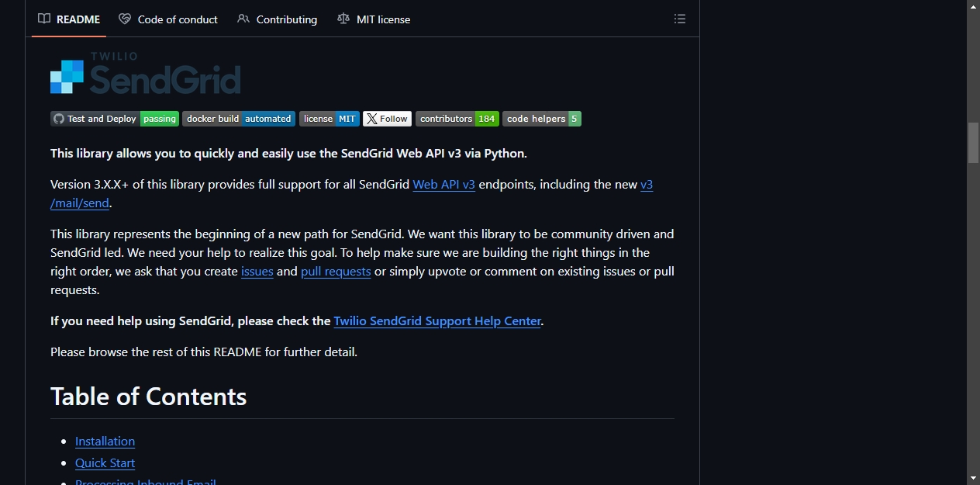Click the X Follow badge

click(387, 119)
